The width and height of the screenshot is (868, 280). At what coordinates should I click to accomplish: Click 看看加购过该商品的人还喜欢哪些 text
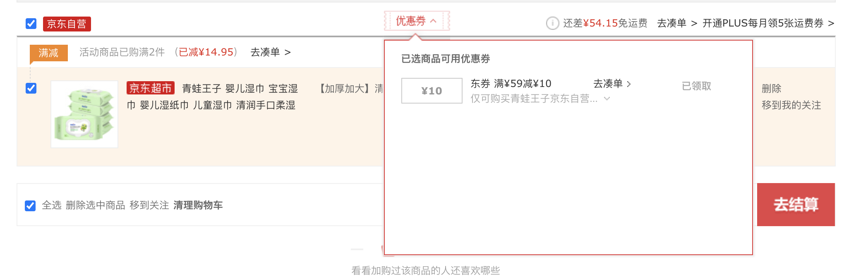click(426, 270)
